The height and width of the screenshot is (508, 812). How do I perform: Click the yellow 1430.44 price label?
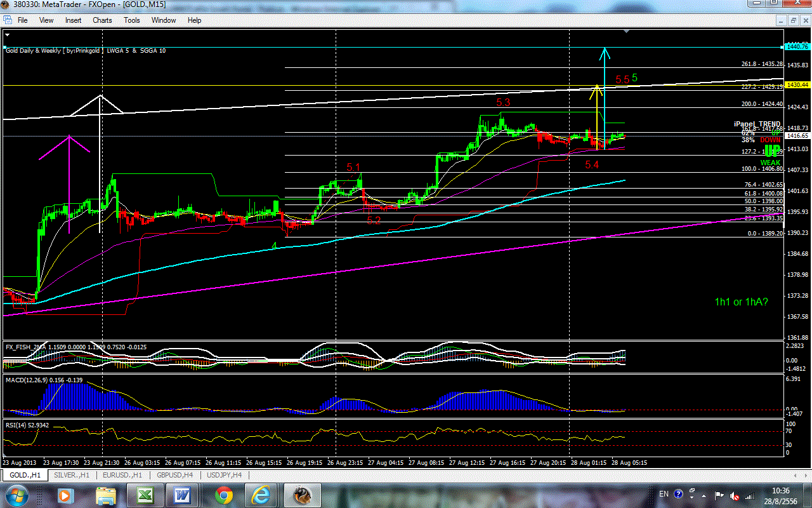(796, 84)
